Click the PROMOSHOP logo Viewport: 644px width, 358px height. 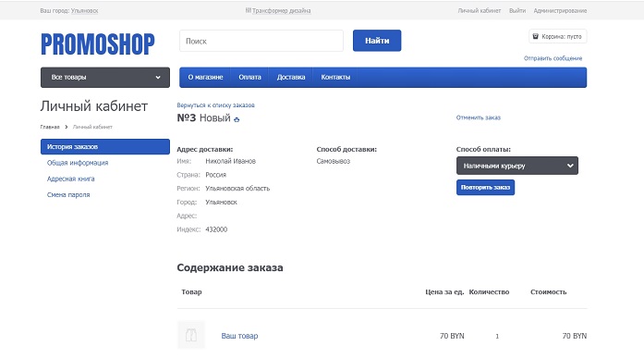[x=98, y=44]
